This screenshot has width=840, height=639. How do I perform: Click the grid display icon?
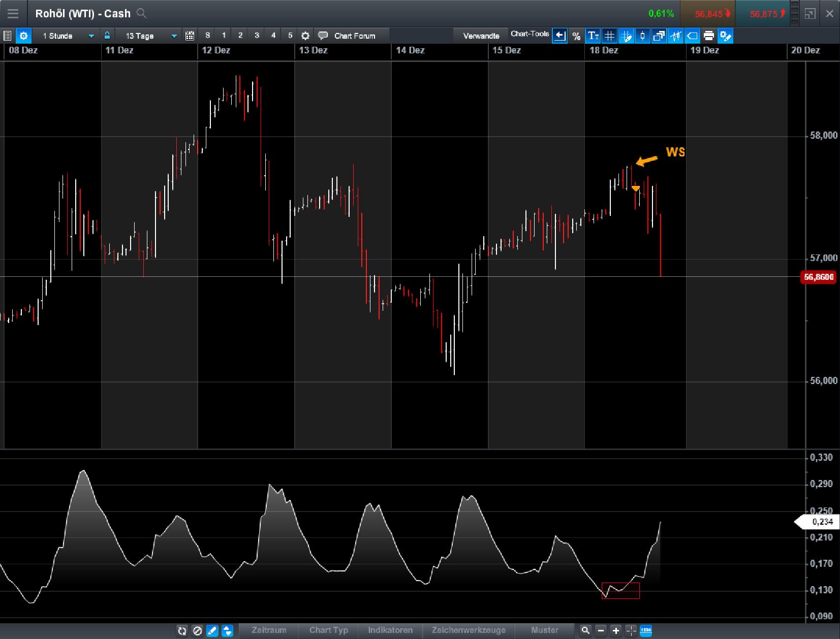click(x=610, y=36)
